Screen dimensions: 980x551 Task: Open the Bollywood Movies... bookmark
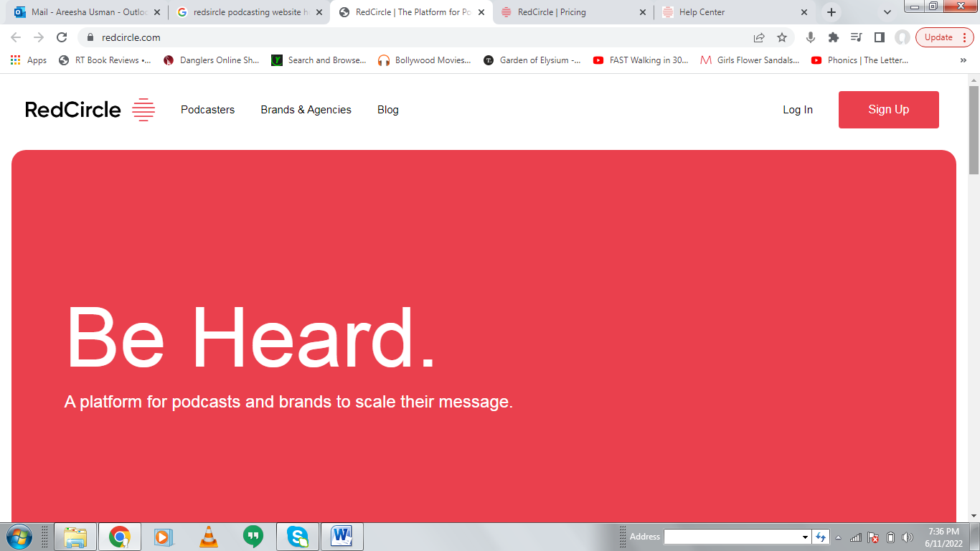425,60
